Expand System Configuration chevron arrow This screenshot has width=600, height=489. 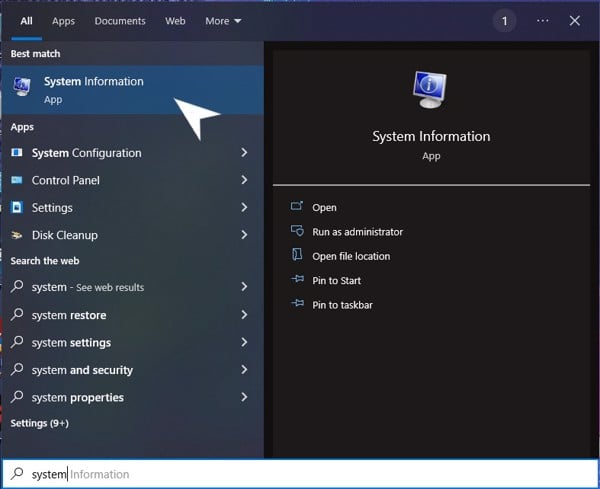(244, 153)
